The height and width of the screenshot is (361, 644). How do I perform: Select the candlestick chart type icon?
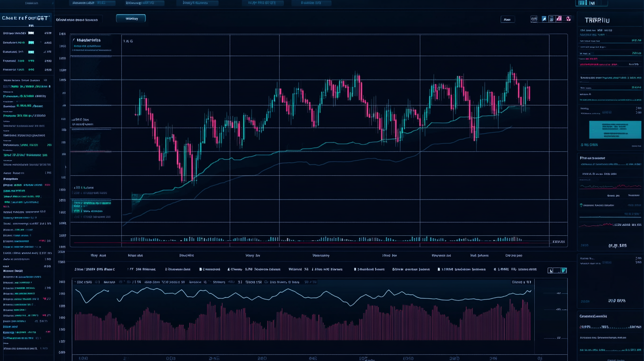534,19
